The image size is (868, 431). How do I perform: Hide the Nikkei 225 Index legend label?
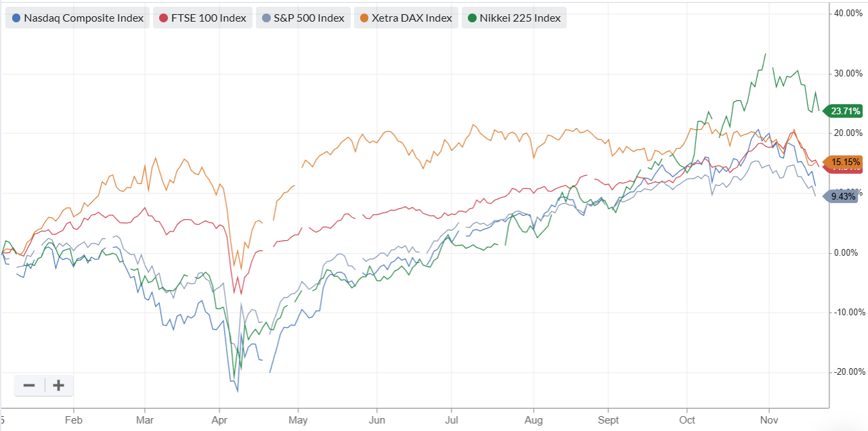point(520,18)
